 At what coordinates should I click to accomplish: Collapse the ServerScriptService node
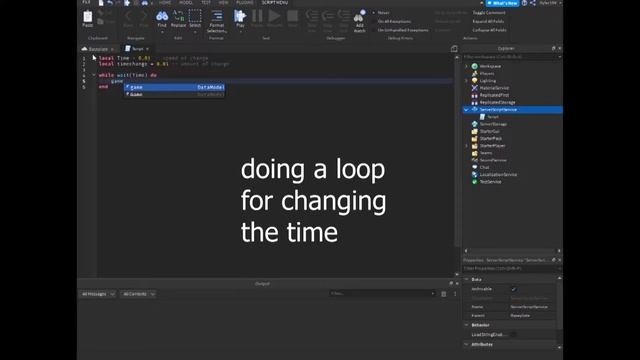pyautogui.click(x=466, y=109)
